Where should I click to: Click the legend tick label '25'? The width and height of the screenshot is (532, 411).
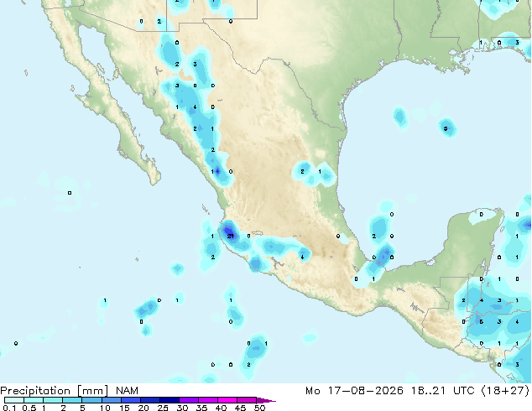pyautogui.click(x=163, y=408)
